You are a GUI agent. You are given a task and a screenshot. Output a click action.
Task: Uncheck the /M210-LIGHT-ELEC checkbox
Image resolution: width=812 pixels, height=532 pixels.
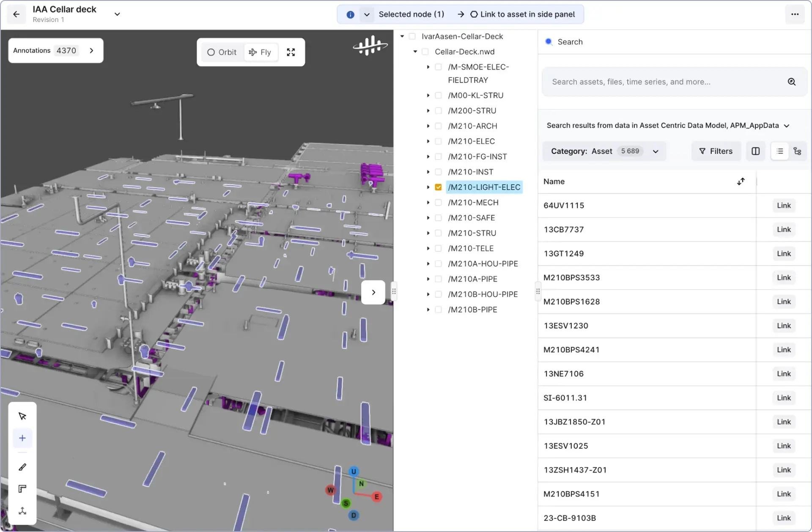(x=439, y=187)
